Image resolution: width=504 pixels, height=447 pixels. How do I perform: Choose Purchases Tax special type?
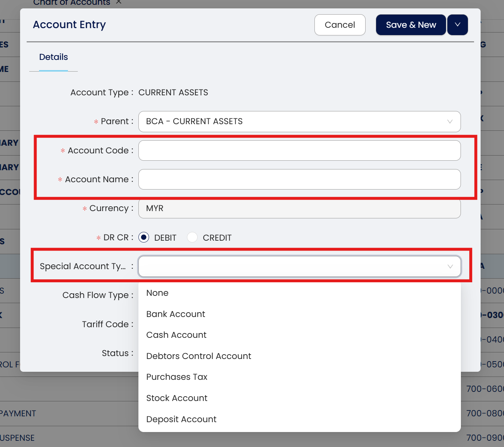pyautogui.click(x=177, y=377)
